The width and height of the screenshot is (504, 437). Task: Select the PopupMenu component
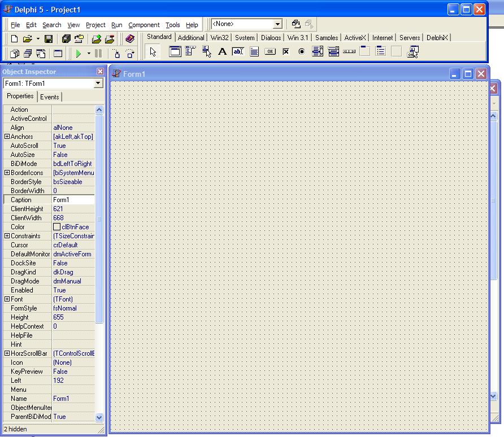coord(207,51)
